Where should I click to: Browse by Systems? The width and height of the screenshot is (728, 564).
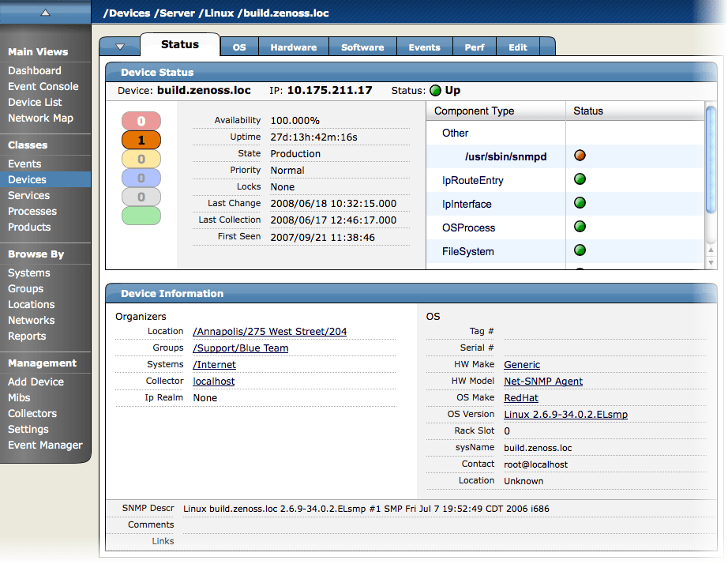pyautogui.click(x=28, y=273)
